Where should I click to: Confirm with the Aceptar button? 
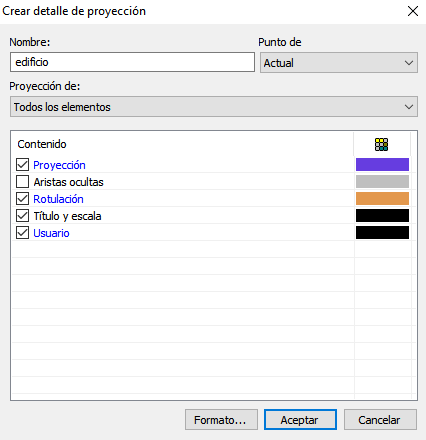pyautogui.click(x=300, y=420)
